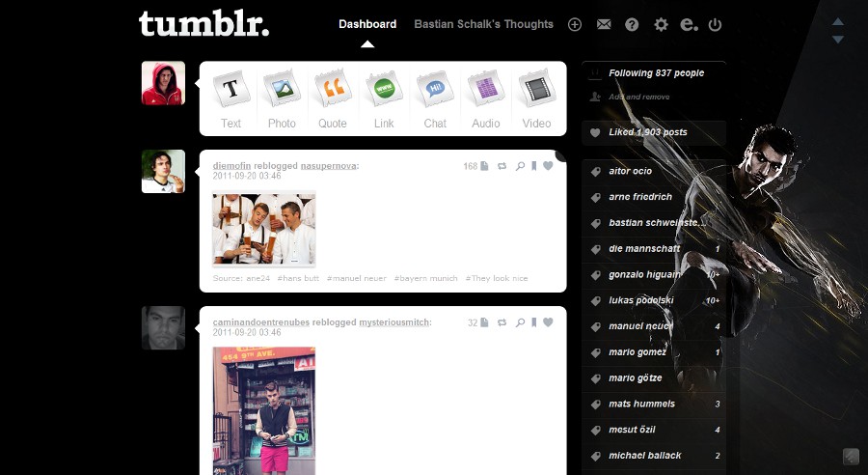
Task: View the 32 notes on caminandoentrenubes post
Action: click(x=478, y=322)
